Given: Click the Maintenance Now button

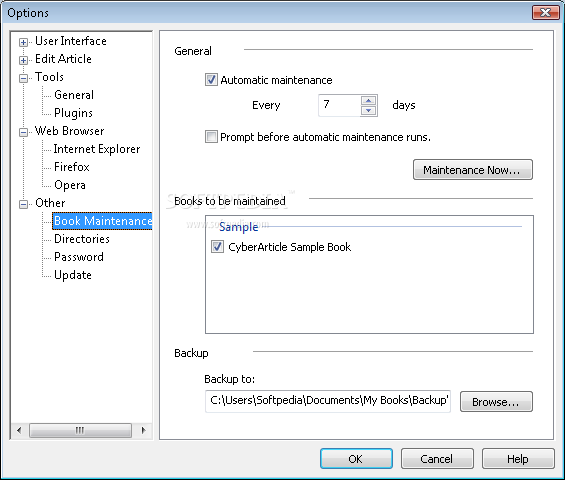Looking at the screenshot, I should 472,170.
